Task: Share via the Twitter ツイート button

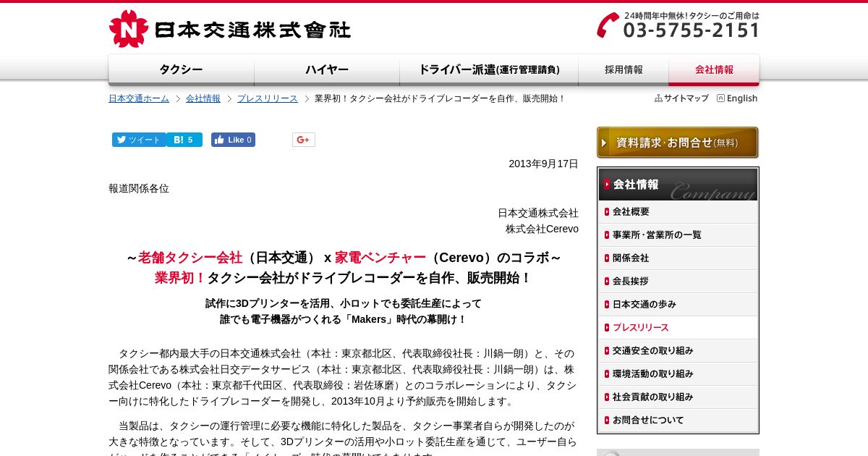Action: coord(139,140)
